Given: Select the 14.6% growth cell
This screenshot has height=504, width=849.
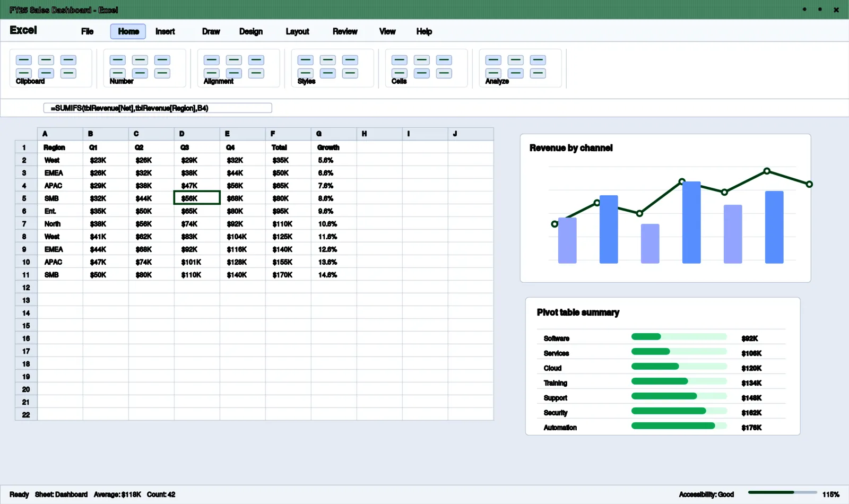Looking at the screenshot, I should click(334, 275).
